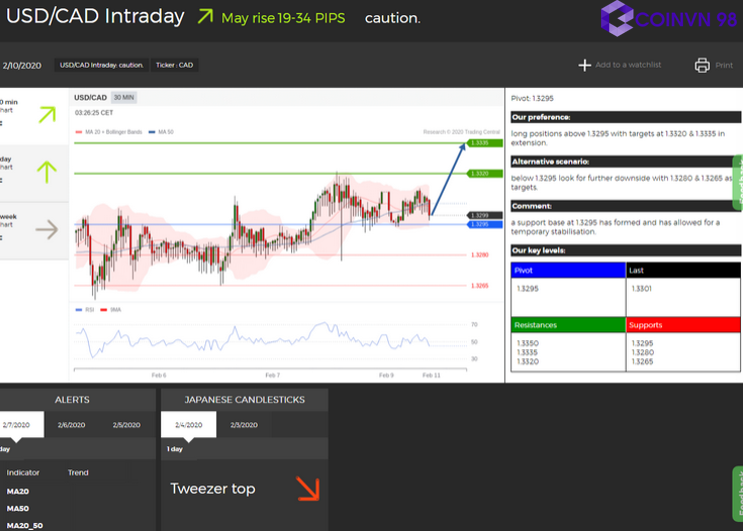Click the Ticker : CAD tag

(174, 65)
